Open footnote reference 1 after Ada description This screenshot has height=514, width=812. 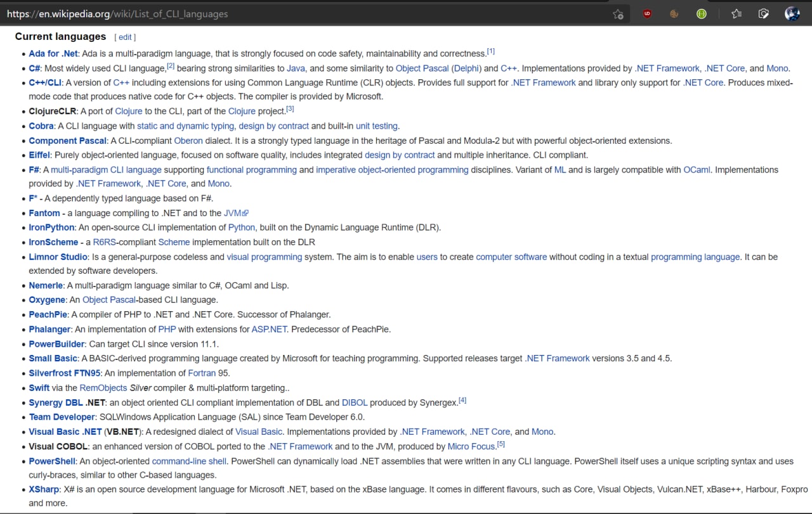491,51
